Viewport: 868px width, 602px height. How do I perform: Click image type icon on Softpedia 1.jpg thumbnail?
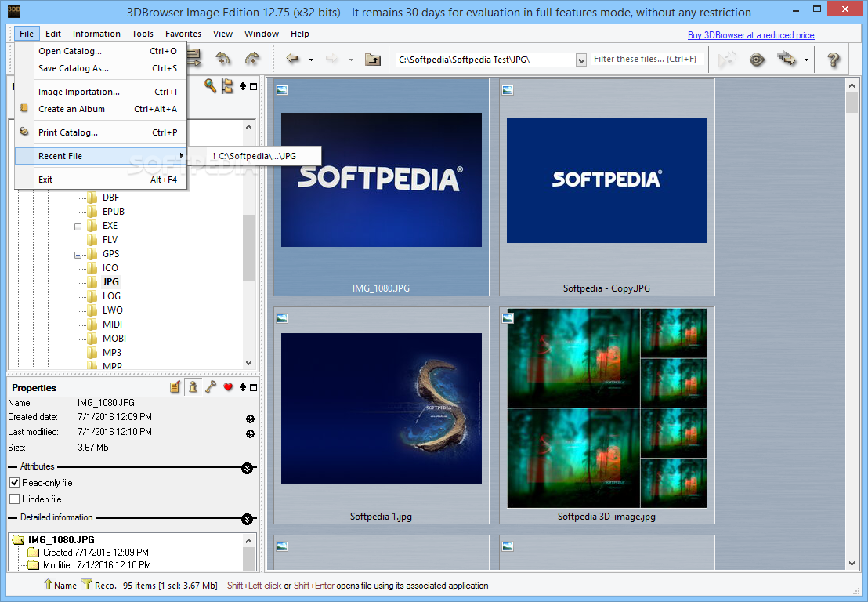(x=282, y=318)
